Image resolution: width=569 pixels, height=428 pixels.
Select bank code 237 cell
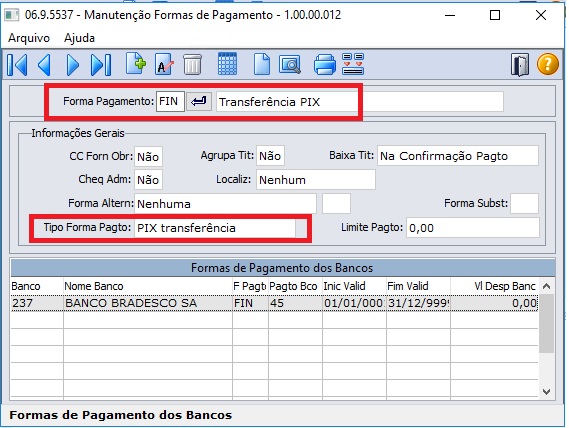click(x=37, y=303)
